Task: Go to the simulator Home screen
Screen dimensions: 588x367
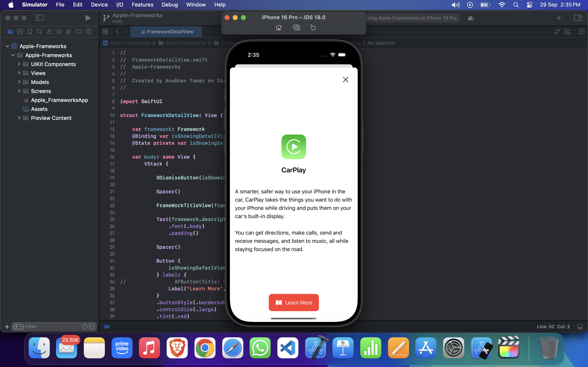Action: coord(279,28)
